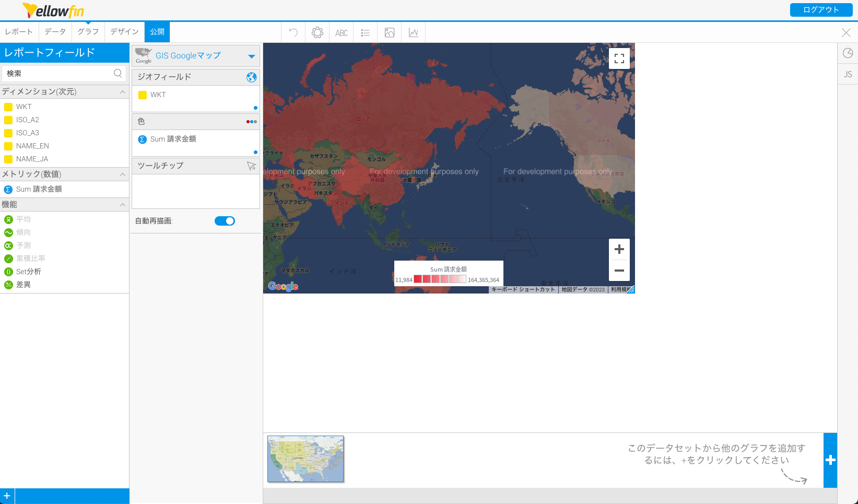
Task: Open Sum 請求金額 color field options dot
Action: click(x=255, y=153)
